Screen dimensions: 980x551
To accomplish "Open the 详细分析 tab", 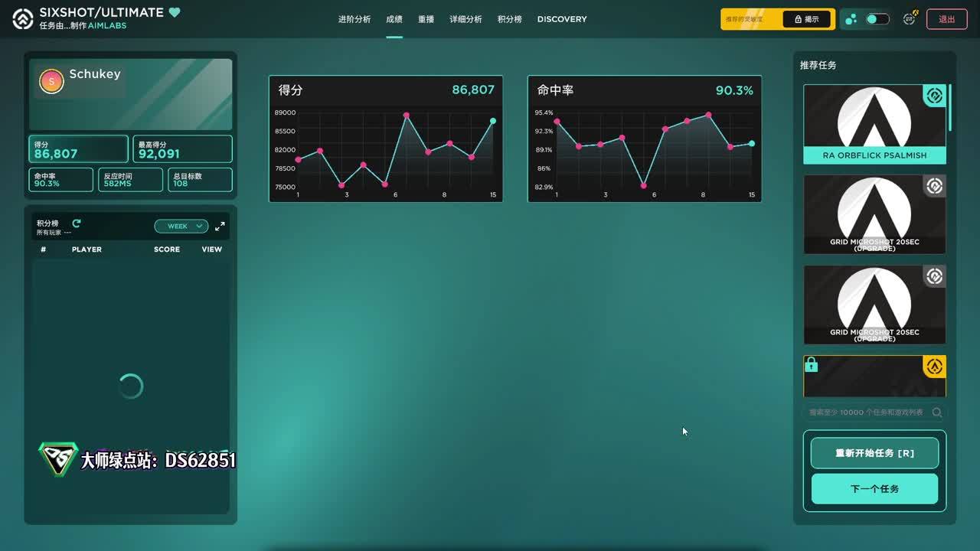I will click(465, 19).
